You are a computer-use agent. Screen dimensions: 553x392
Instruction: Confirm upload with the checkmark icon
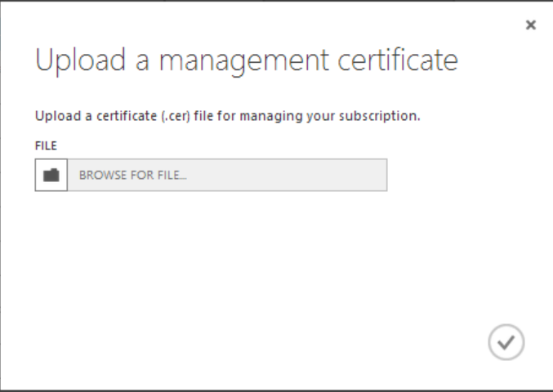click(x=506, y=342)
